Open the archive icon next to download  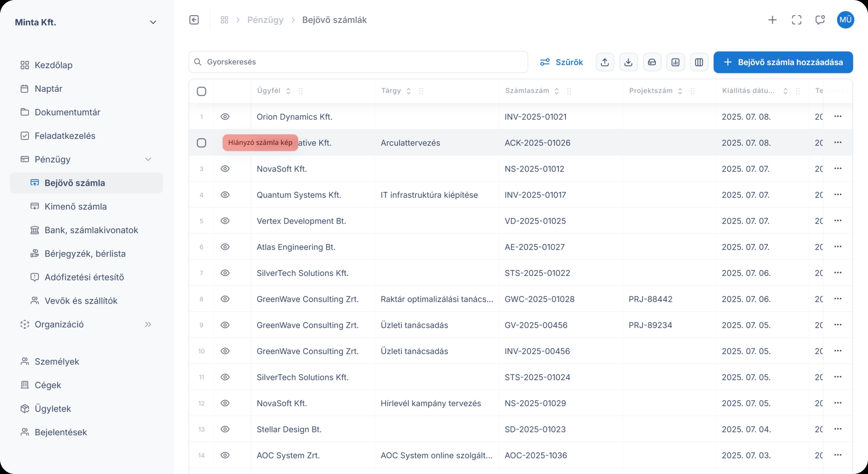tap(652, 62)
